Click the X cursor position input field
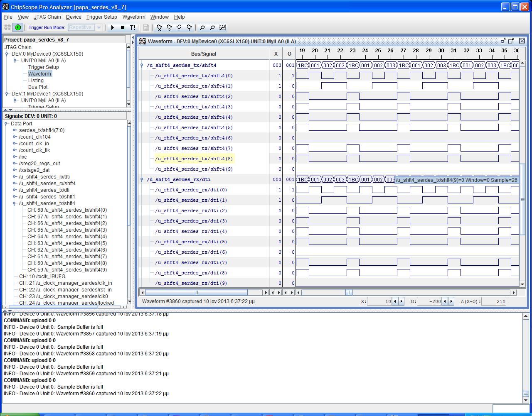 380,301
